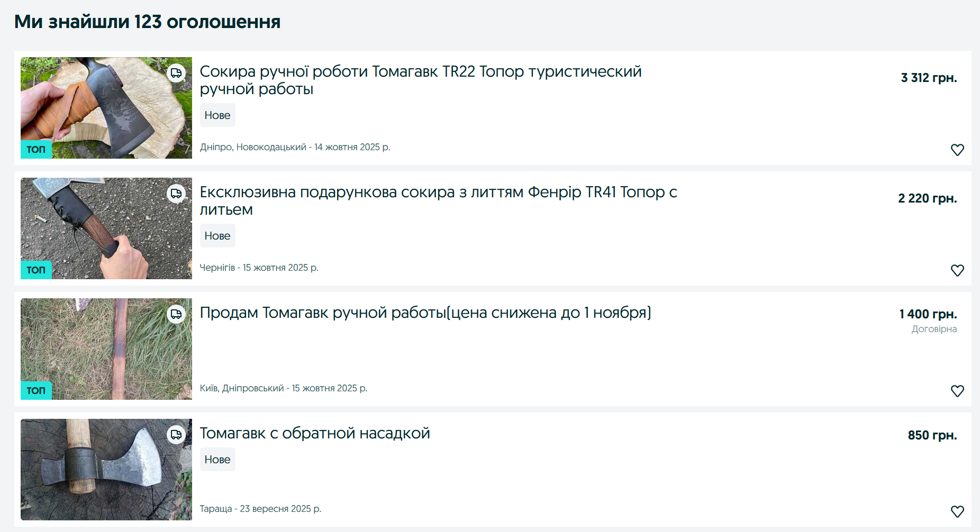Click the ТОП badge on Чернігів listing
980x532 pixels.
click(x=36, y=270)
